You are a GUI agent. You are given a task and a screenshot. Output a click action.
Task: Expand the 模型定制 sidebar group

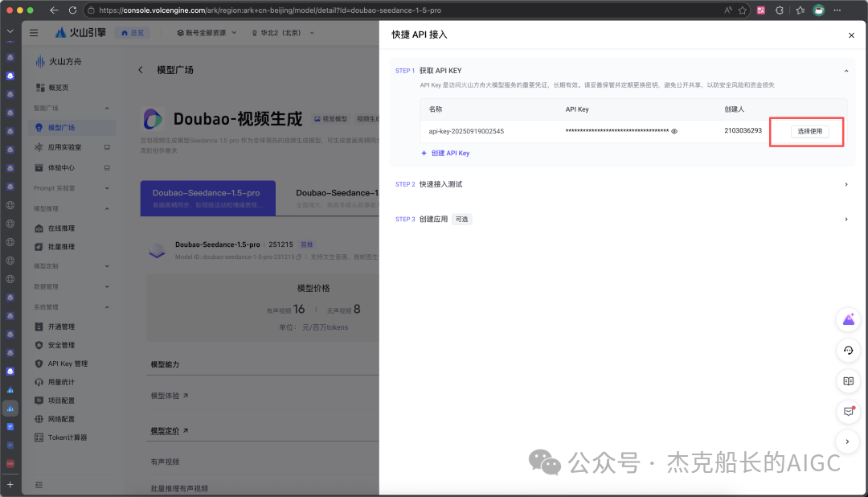[107, 266]
